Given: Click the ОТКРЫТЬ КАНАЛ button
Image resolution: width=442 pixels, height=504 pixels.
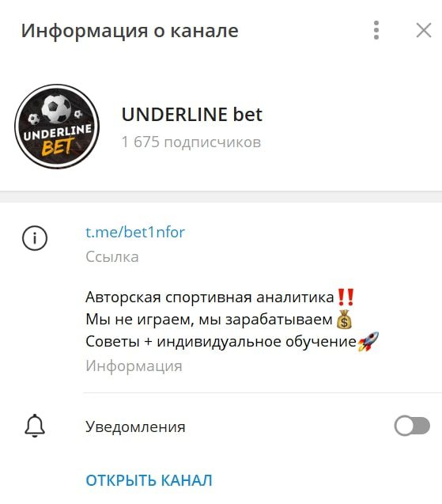Looking at the screenshot, I should coord(149,480).
